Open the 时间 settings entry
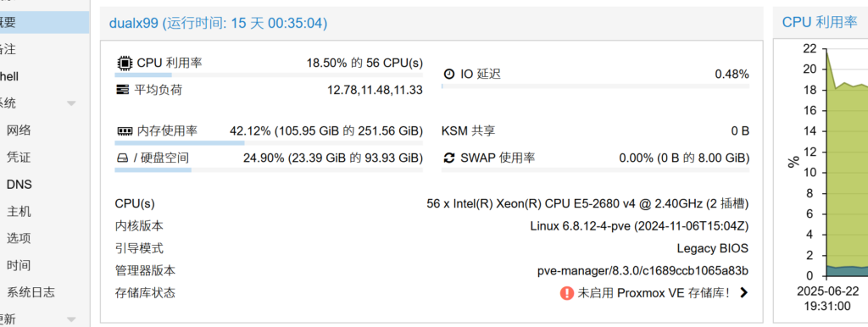868x327 pixels. 19,265
